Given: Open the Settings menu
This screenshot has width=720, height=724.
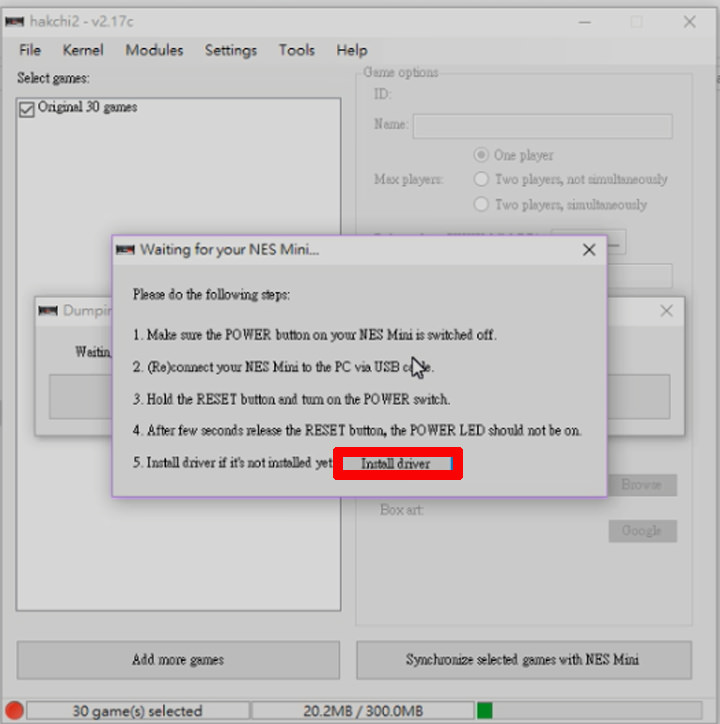Looking at the screenshot, I should (231, 50).
